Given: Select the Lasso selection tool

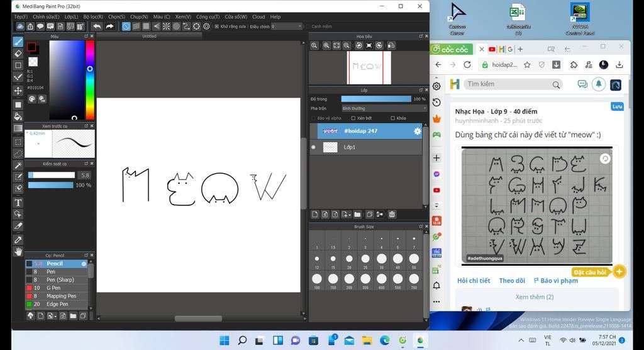Looking at the screenshot, I should tap(18, 154).
